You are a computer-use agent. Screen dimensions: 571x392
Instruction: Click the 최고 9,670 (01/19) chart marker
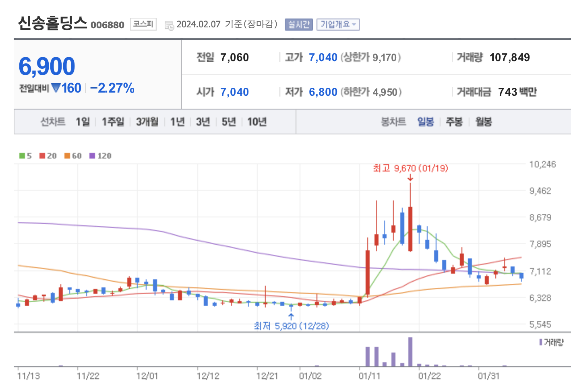point(410,168)
